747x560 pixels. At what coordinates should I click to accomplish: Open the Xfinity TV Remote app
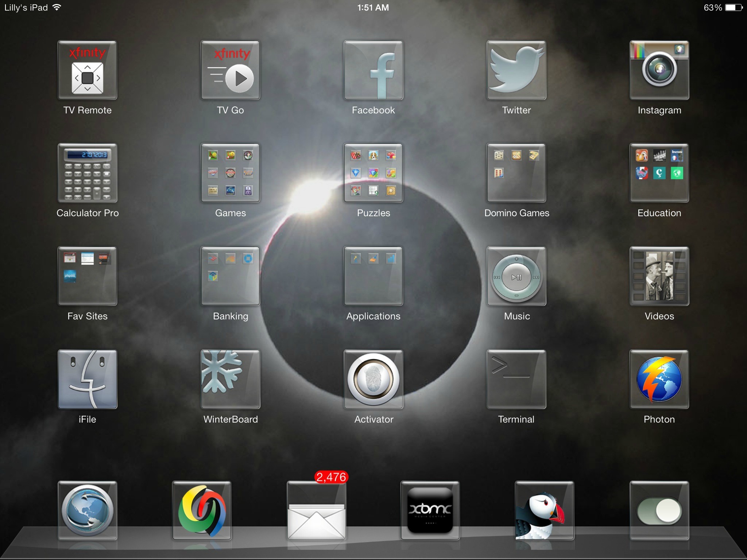pos(88,70)
